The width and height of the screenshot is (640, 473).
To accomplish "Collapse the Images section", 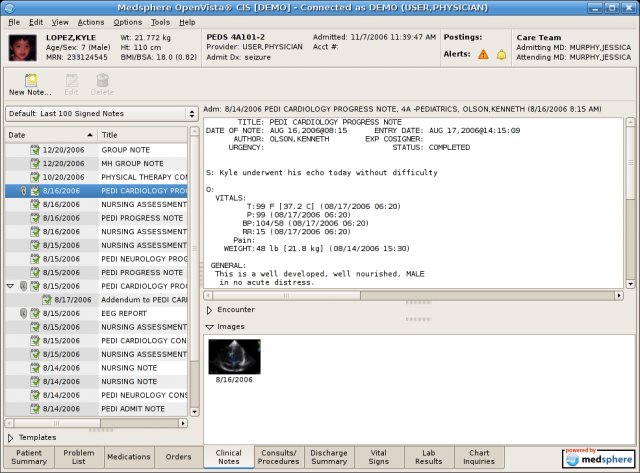I will [x=209, y=327].
